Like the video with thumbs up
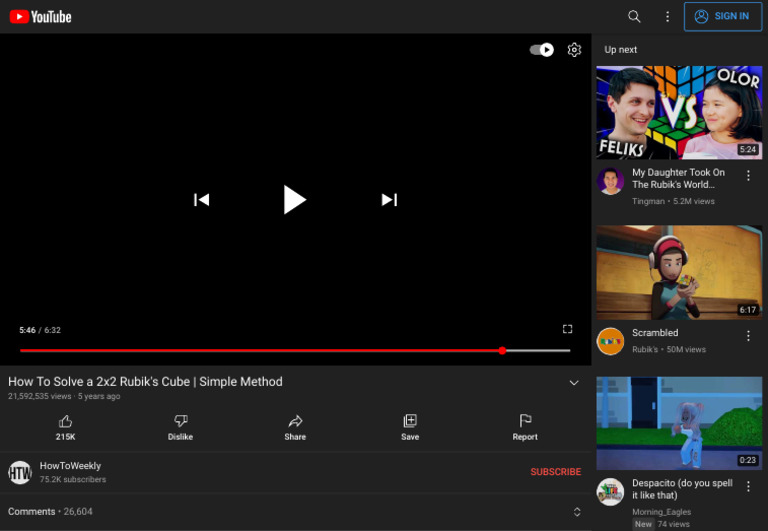 pos(66,427)
